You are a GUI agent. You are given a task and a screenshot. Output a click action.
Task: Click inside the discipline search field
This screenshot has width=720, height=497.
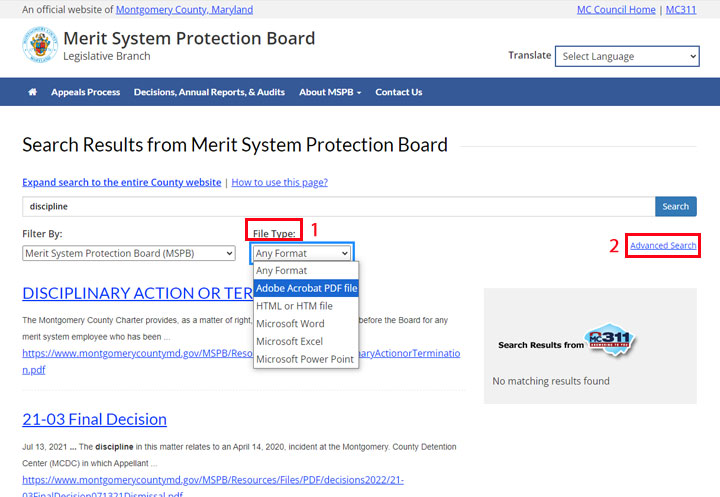coord(338,207)
